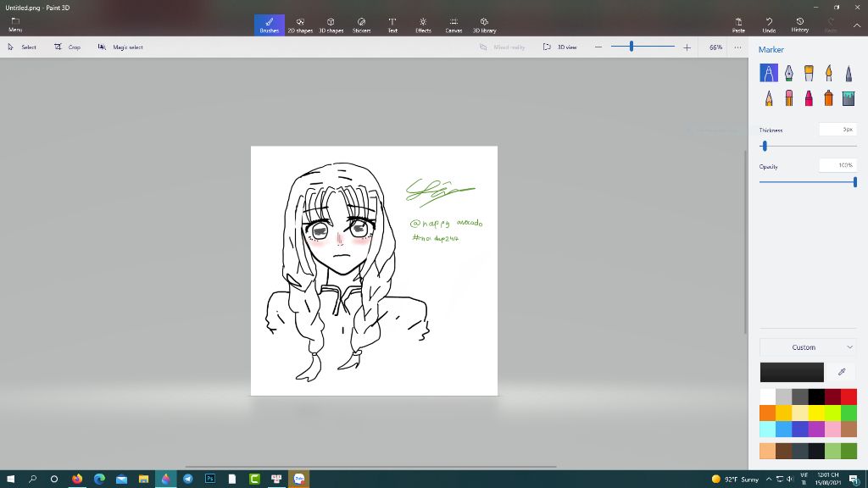Choose the Crop tool
868x488 pixels.
pos(68,47)
